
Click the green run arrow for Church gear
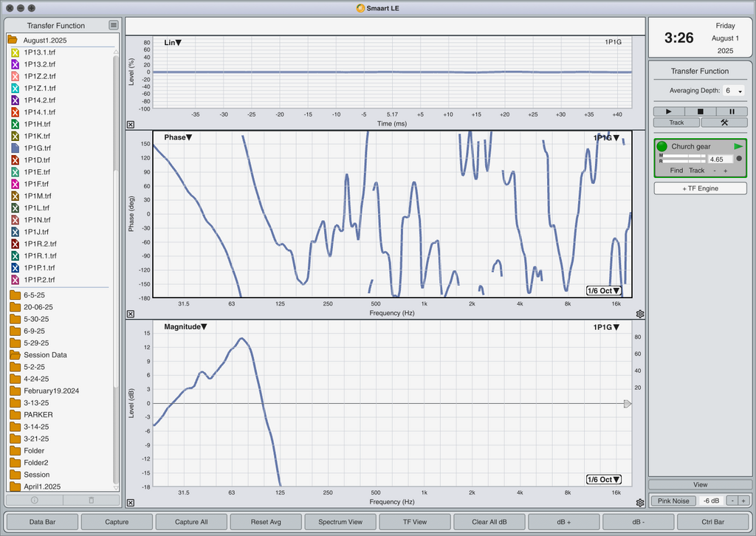738,146
